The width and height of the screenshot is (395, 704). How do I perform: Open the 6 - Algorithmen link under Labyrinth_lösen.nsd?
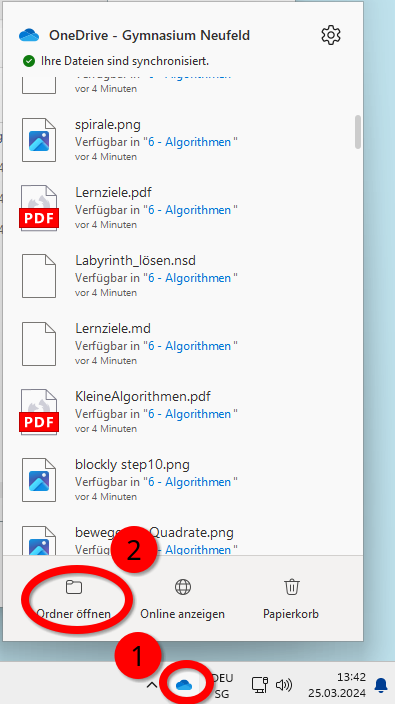click(189, 278)
